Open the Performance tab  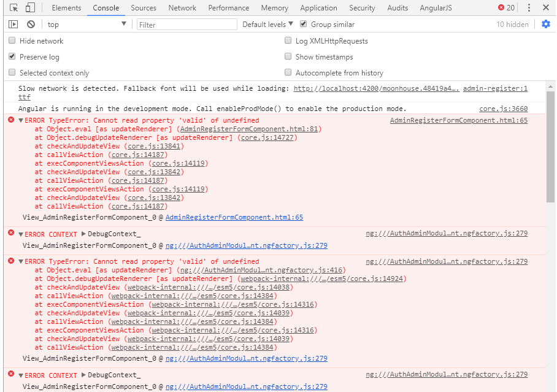coord(229,8)
